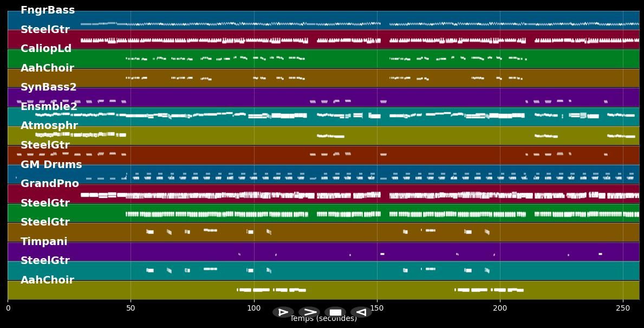Click the 100 seconds tick on time axis
Image resolution: width=644 pixels, height=328 pixels.
(254, 308)
